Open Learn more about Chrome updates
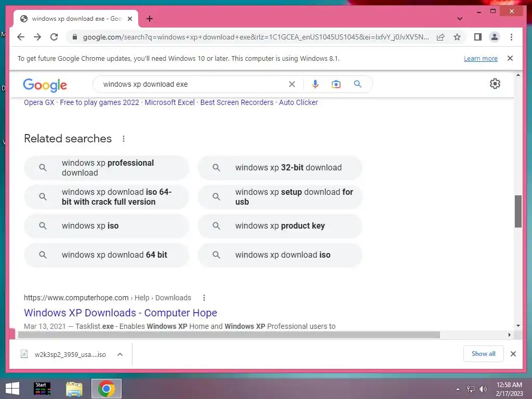Screen dimensions: 532x399 [x=481, y=58]
